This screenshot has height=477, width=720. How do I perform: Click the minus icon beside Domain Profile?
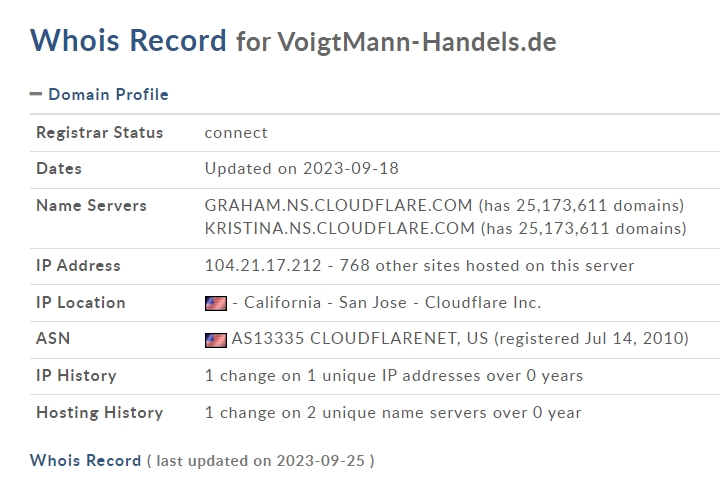36,94
